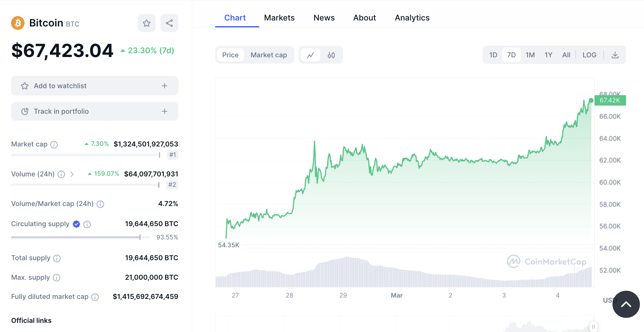Select the 1M time range button
This screenshot has width=644, height=332.
(530, 55)
